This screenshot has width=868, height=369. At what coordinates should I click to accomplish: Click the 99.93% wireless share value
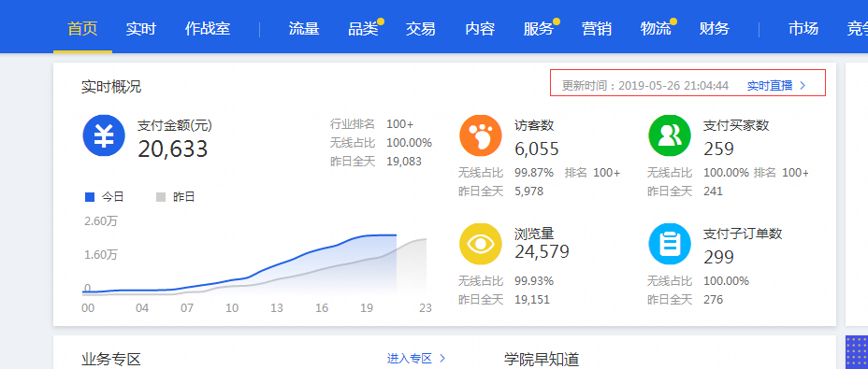(534, 281)
